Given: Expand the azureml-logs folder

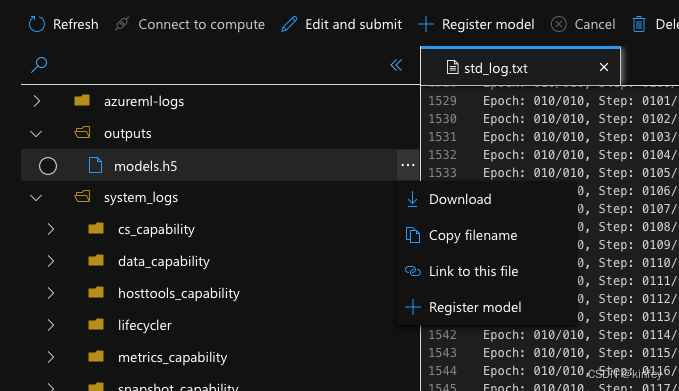Looking at the screenshot, I should pos(37,101).
